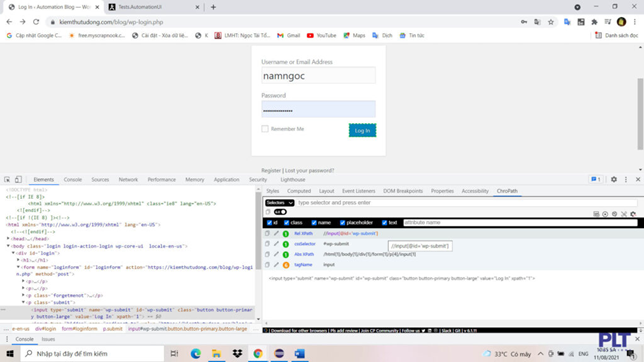Collapse the loginform form node
This screenshot has height=362, width=644.
click(18, 267)
